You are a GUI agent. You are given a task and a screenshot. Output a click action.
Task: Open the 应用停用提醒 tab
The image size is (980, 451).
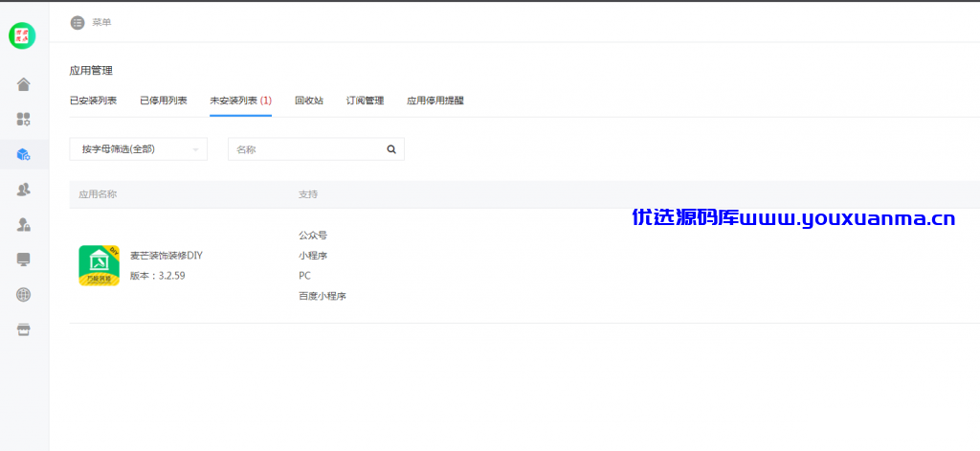tap(435, 101)
